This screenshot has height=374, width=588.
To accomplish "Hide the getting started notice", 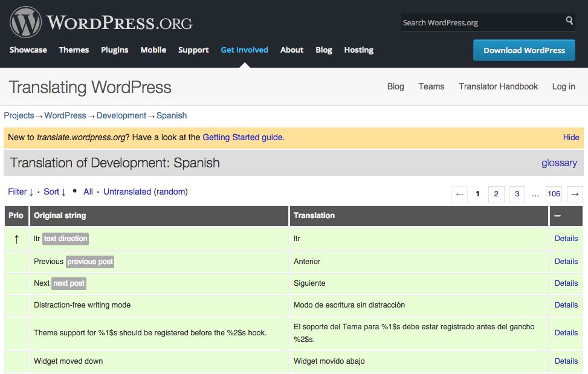I will click(570, 137).
